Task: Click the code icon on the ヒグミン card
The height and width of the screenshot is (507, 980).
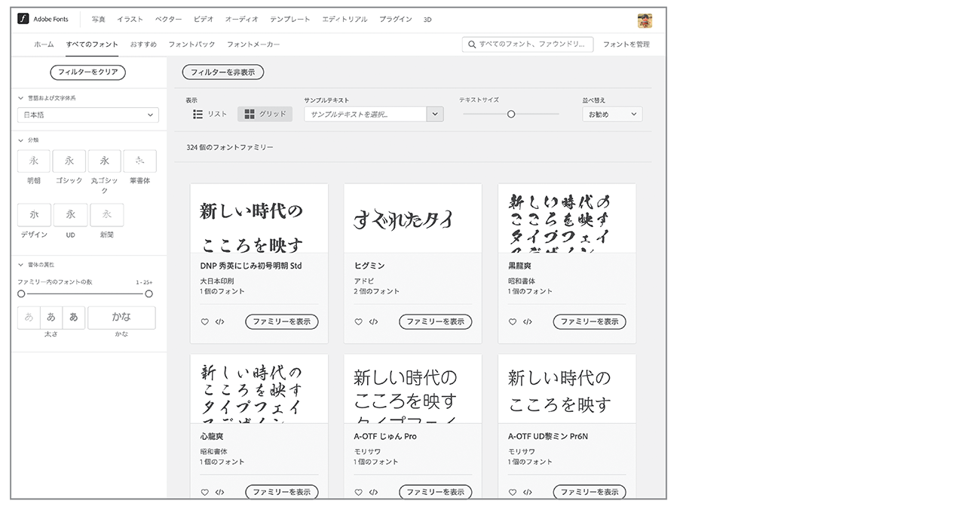Action: pos(373,321)
